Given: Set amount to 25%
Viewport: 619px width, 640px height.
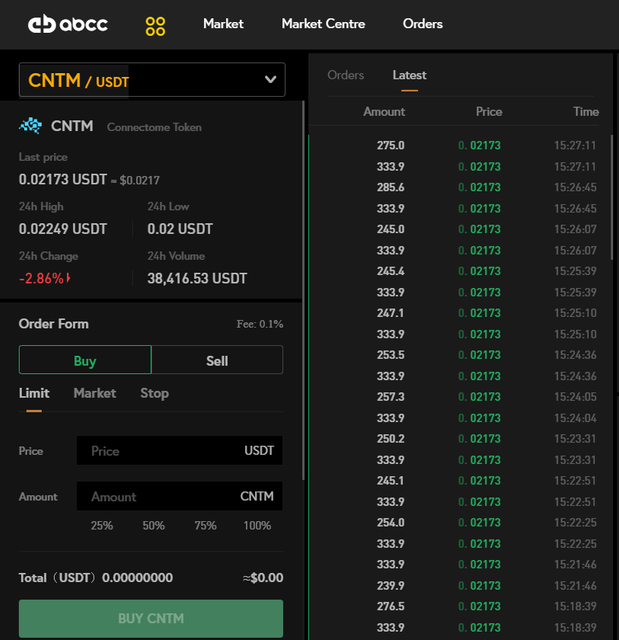Looking at the screenshot, I should point(102,525).
